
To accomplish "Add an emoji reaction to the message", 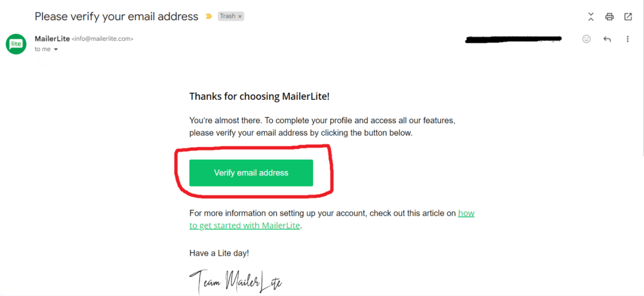I will pos(587,39).
